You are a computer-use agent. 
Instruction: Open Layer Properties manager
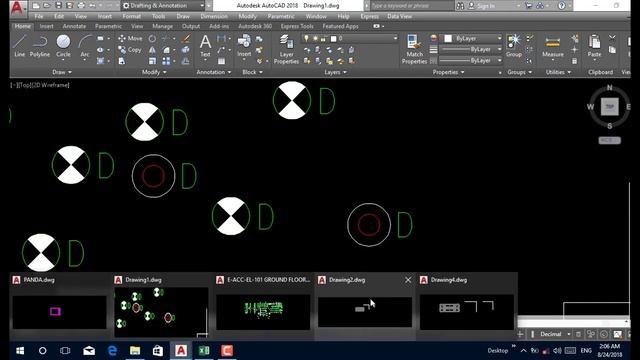point(286,49)
